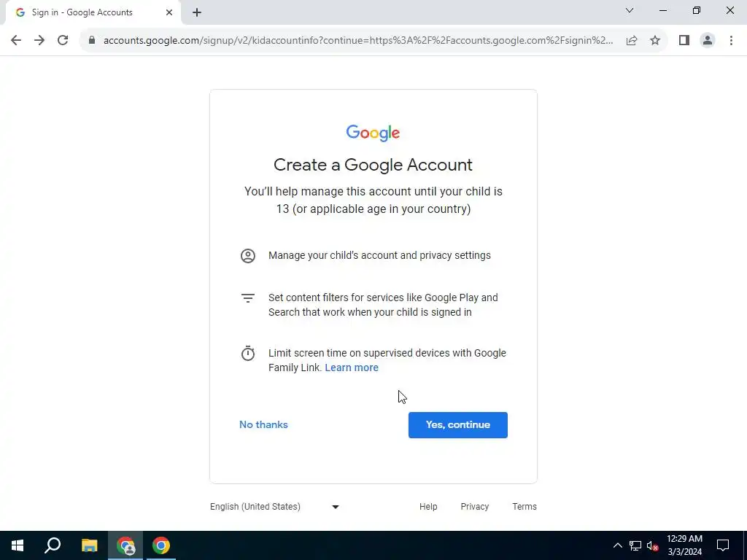The height and width of the screenshot is (560, 747).
Task: Open the Windows notification center
Action: 723,545
